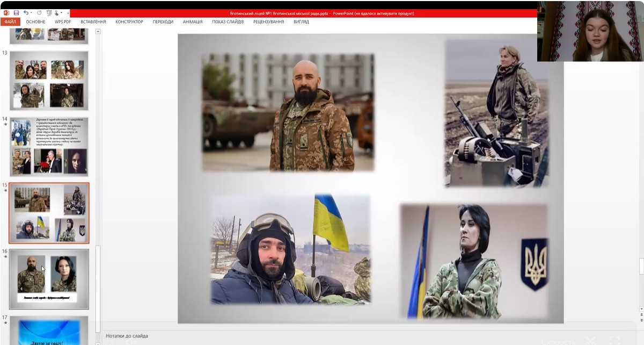The width and height of the screenshot is (644, 345).
Task: Switch to the ПЕРЕХОДИ ribbon tab
Action: click(x=163, y=22)
